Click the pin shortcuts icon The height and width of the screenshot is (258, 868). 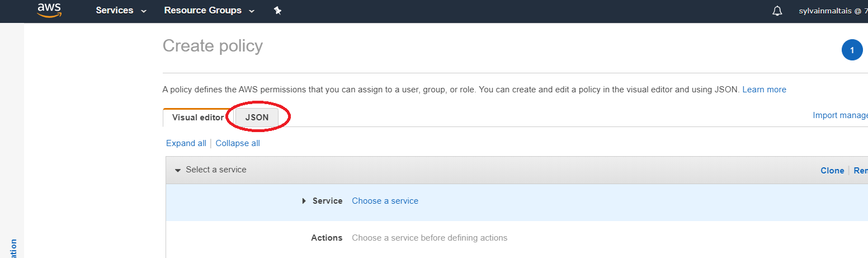click(x=277, y=11)
